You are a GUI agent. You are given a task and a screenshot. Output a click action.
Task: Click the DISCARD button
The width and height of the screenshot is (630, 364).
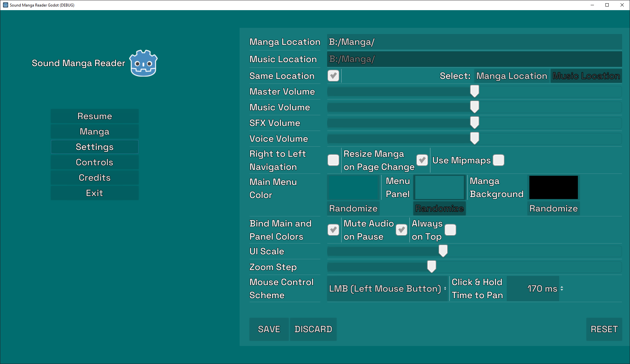click(x=313, y=329)
